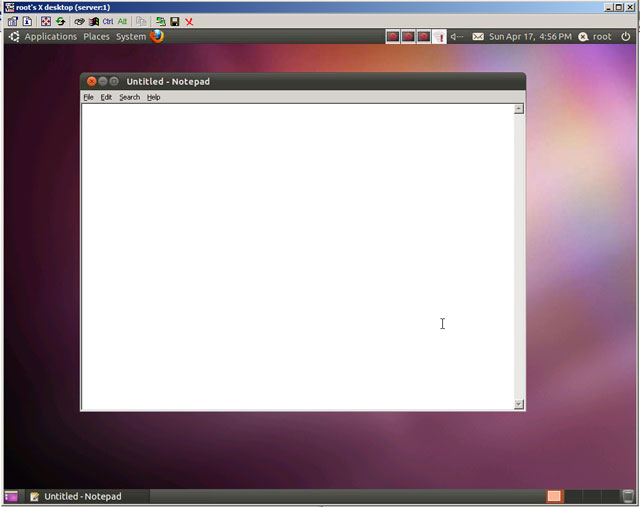
Task: Click the VNC viewer title bar icon
Action: pyautogui.click(x=9, y=7)
